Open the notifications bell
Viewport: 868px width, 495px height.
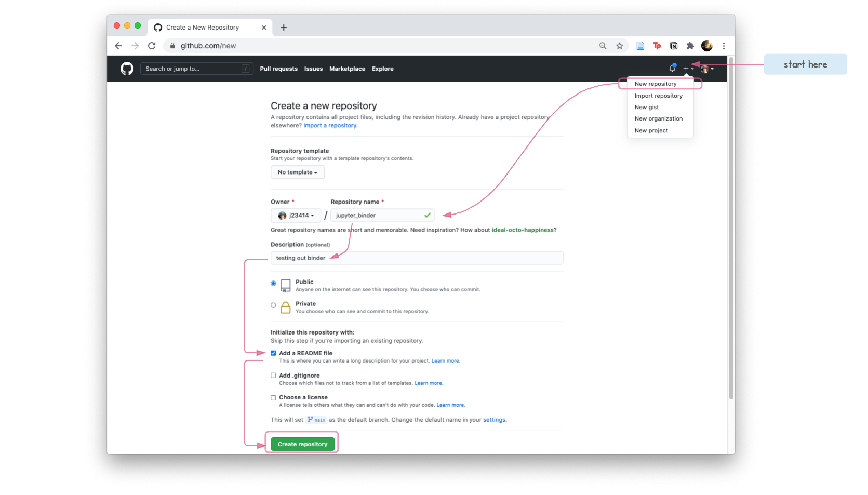pyautogui.click(x=672, y=68)
